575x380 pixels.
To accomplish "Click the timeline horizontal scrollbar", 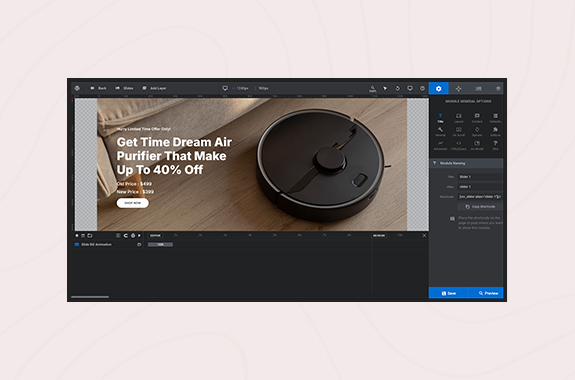I will [x=90, y=297].
